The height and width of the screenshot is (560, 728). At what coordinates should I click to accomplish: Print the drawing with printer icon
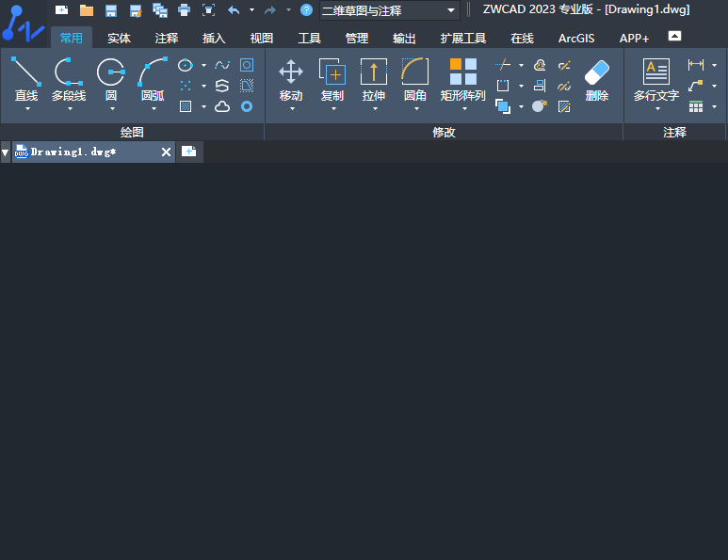pyautogui.click(x=185, y=9)
